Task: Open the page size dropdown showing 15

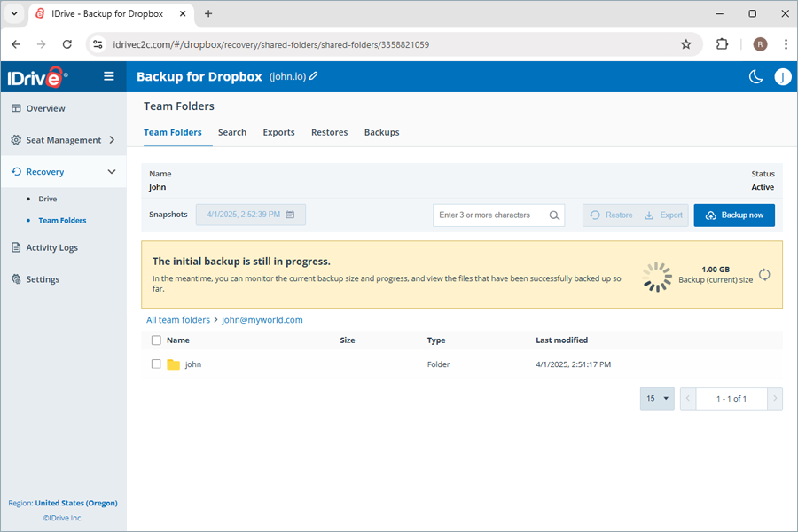Action: pyautogui.click(x=656, y=398)
